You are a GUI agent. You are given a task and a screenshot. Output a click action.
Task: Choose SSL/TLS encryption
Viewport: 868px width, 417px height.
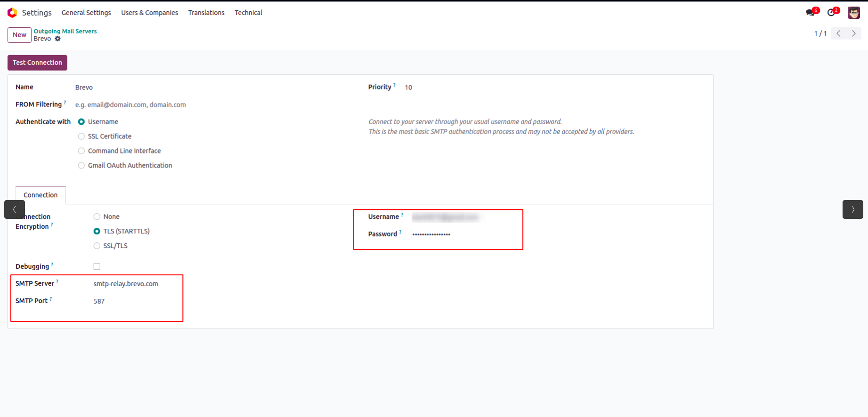pyautogui.click(x=97, y=246)
